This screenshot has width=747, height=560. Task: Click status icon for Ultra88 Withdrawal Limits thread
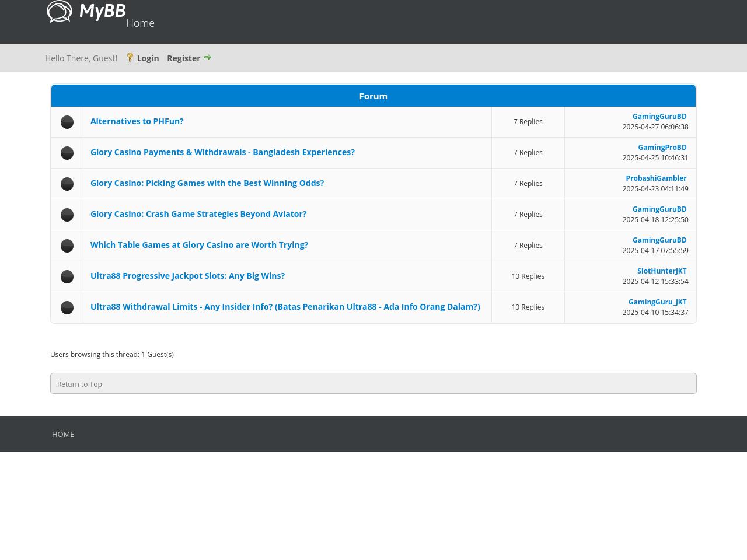point(67,307)
